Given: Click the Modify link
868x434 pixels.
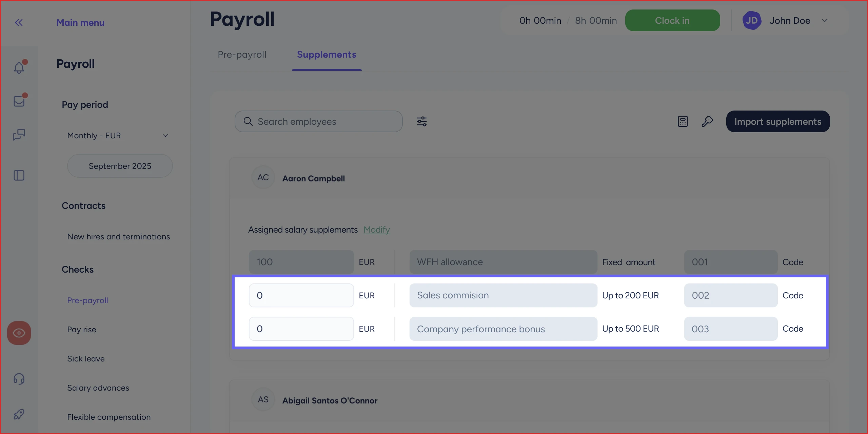Looking at the screenshot, I should (376, 230).
